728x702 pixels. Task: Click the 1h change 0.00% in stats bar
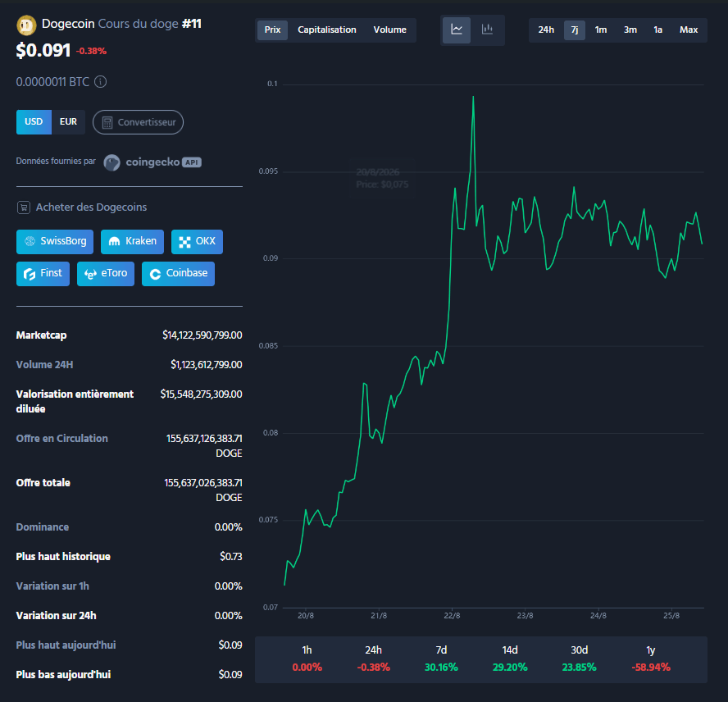pos(307,668)
